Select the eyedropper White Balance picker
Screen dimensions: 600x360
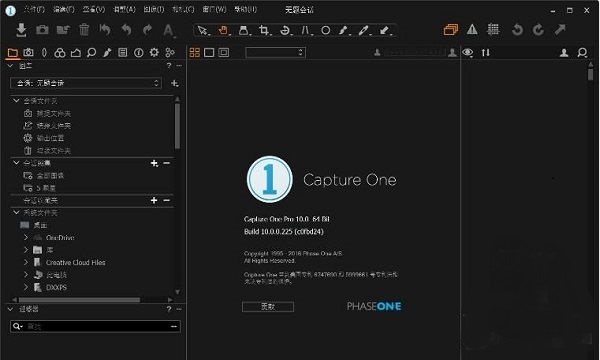click(364, 30)
